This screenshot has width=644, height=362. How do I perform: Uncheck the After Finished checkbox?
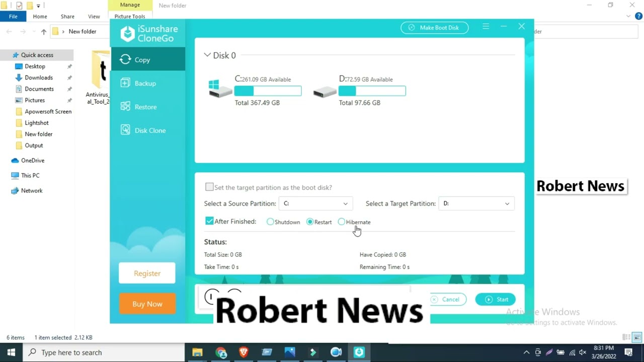(x=209, y=221)
